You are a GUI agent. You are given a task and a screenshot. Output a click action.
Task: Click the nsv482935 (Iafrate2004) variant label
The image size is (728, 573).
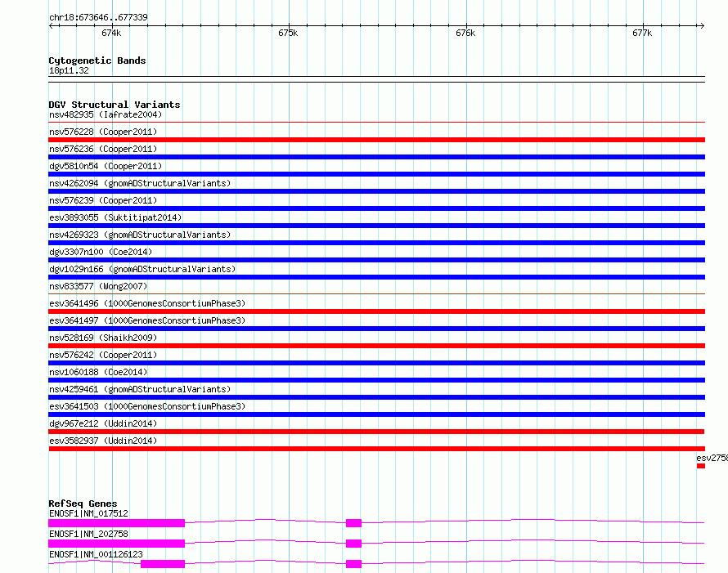click(x=106, y=114)
